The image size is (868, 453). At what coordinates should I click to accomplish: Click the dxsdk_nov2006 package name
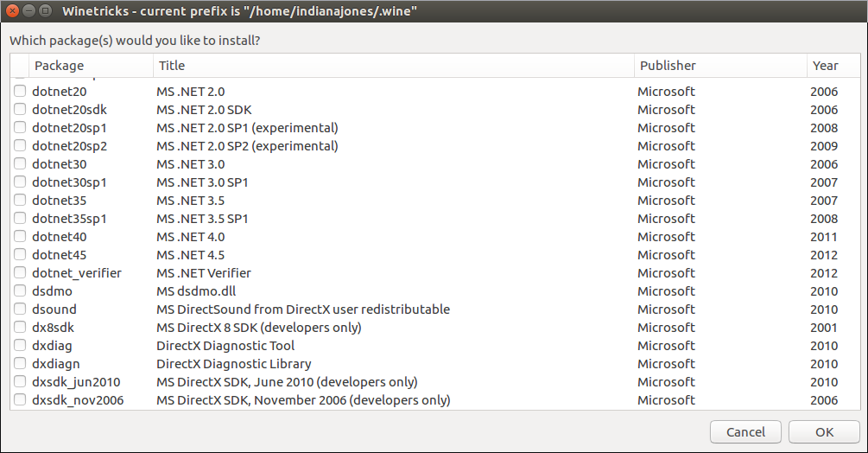[78, 400]
